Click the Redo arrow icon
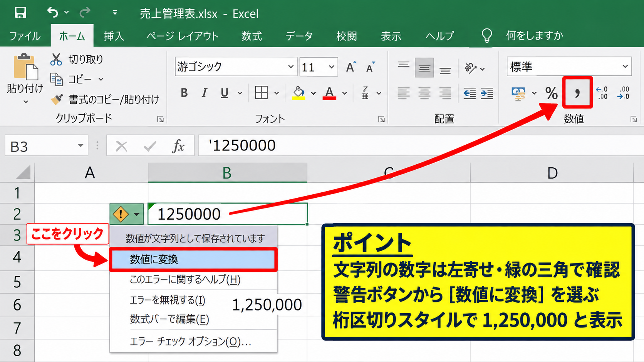 click(x=85, y=13)
